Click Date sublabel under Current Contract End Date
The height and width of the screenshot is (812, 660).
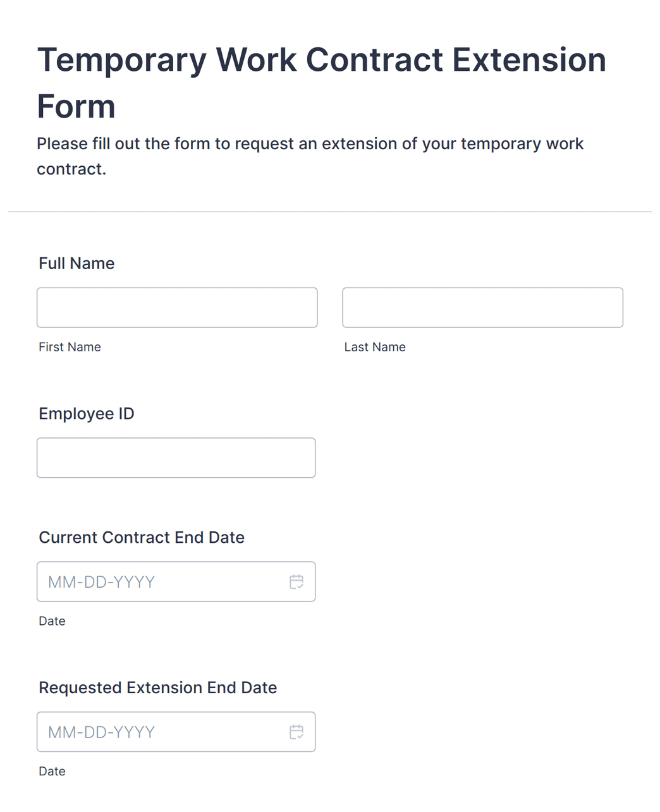[x=52, y=621]
